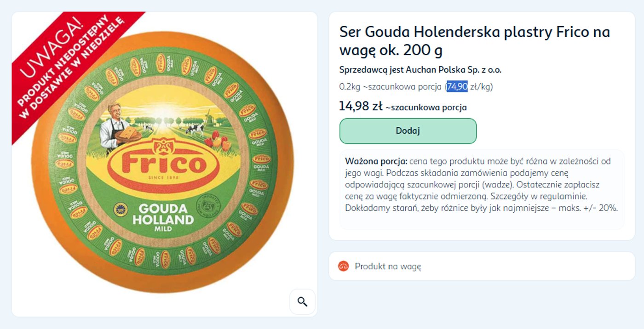
Task: Click the windmill illustration on the label
Action: click(209, 117)
